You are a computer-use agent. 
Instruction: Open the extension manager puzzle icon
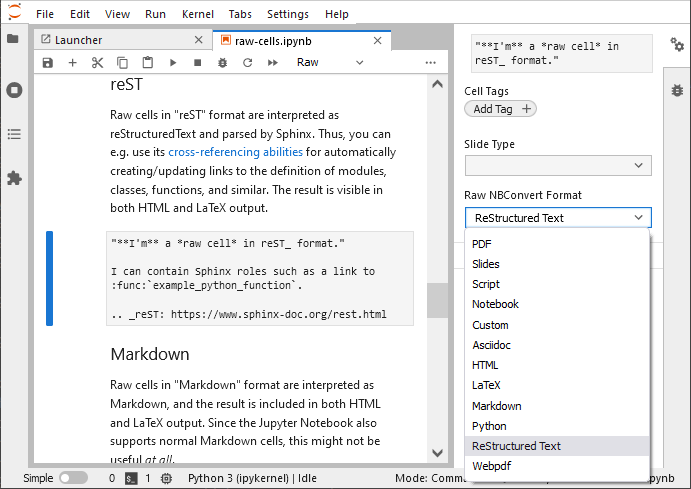[14, 178]
